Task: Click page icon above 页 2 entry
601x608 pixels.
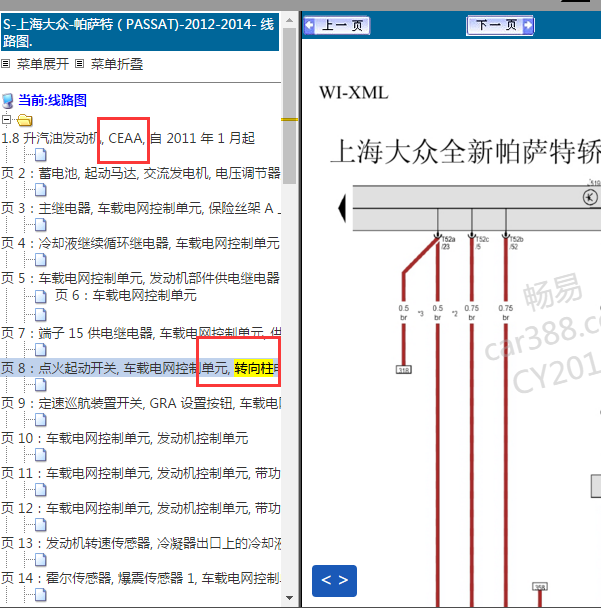Action: pos(41,155)
